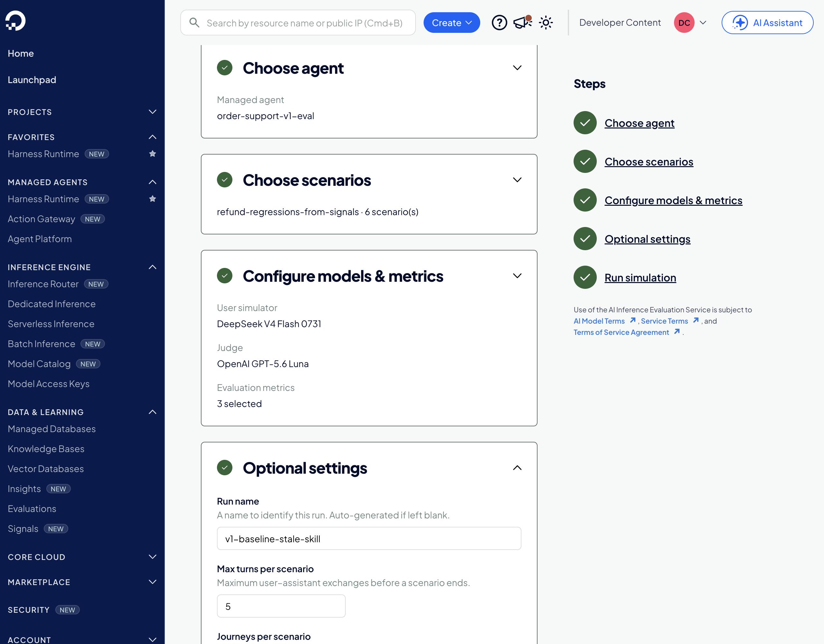Go to Home in sidebar
This screenshot has width=824, height=644.
[21, 53]
